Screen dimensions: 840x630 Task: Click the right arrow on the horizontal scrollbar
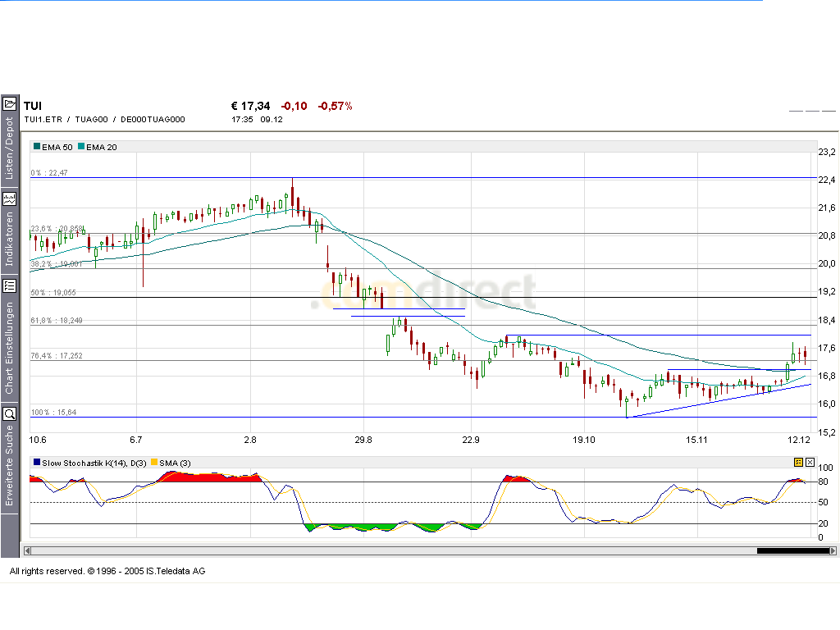(x=833, y=551)
